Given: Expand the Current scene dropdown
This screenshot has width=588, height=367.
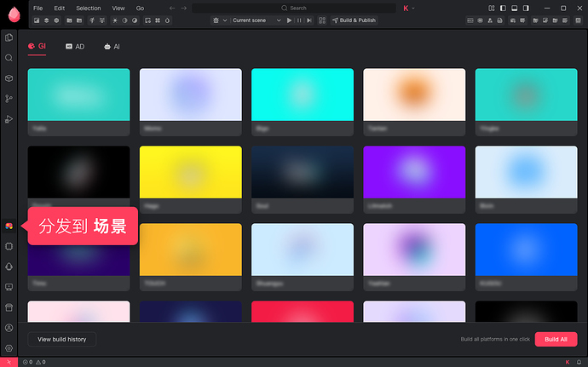Looking at the screenshot, I should pos(257,20).
